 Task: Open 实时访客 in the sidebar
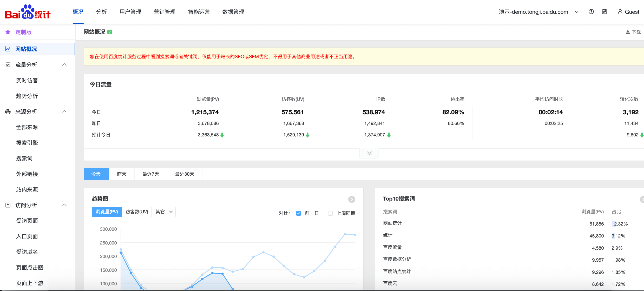[x=27, y=81]
